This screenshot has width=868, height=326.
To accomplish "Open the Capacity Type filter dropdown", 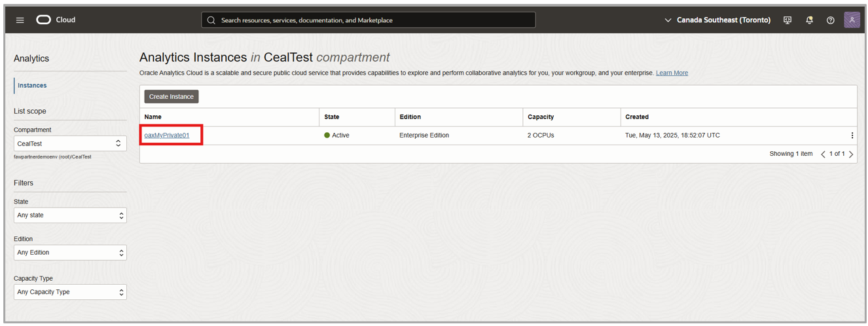I will 70,292.
